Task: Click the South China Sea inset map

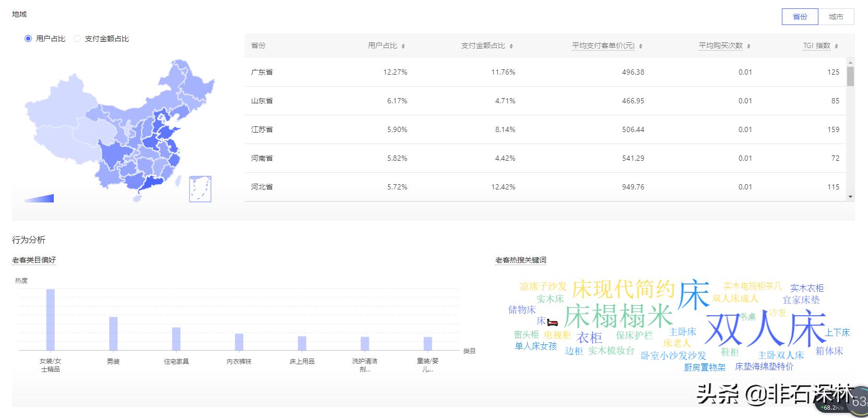Action: click(200, 189)
